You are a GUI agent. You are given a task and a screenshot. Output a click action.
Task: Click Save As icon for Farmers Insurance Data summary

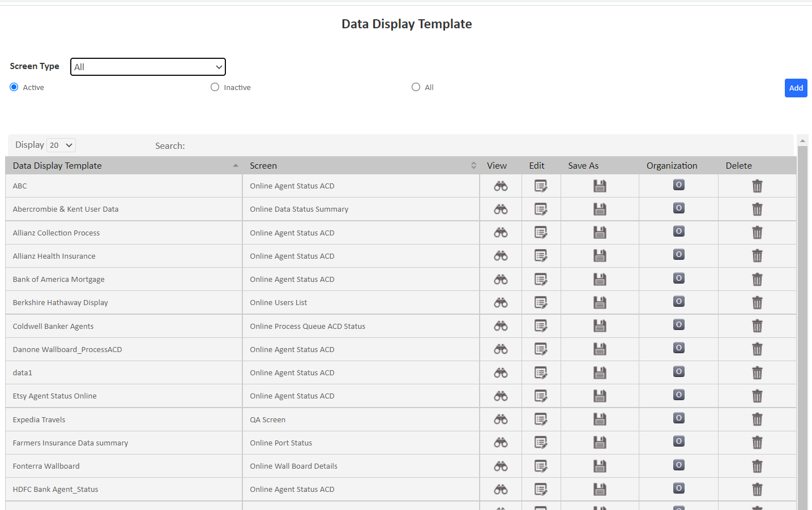[x=600, y=442]
